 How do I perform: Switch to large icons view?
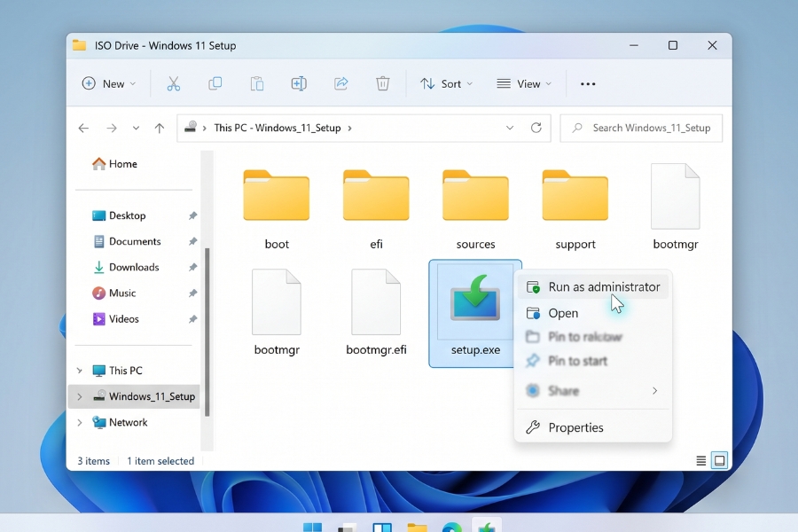click(x=719, y=461)
